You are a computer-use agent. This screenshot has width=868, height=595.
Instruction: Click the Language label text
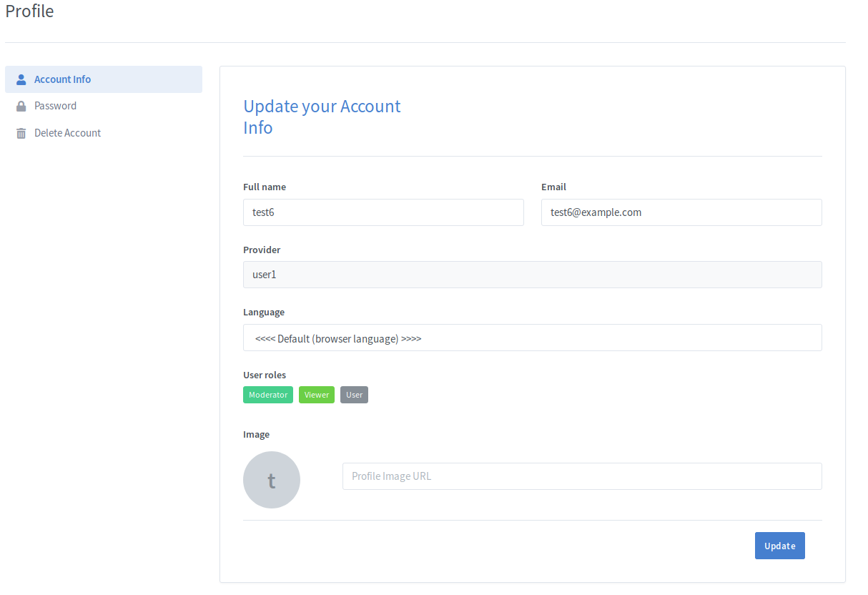click(x=264, y=312)
